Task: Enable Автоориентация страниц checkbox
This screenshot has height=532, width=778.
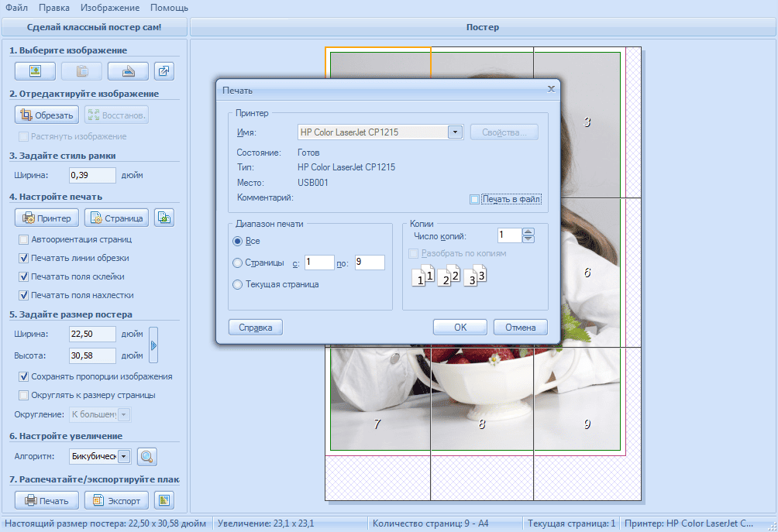Action: [x=23, y=239]
